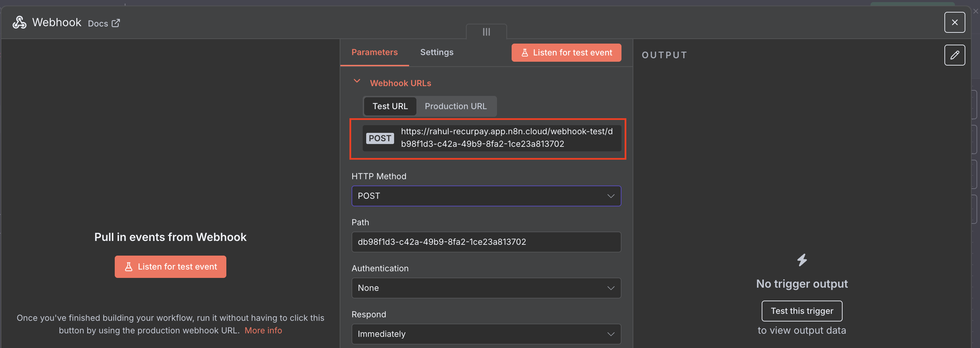Click the panel drag handle at top
Image resolution: width=980 pixels, height=348 pixels.
coord(486,32)
